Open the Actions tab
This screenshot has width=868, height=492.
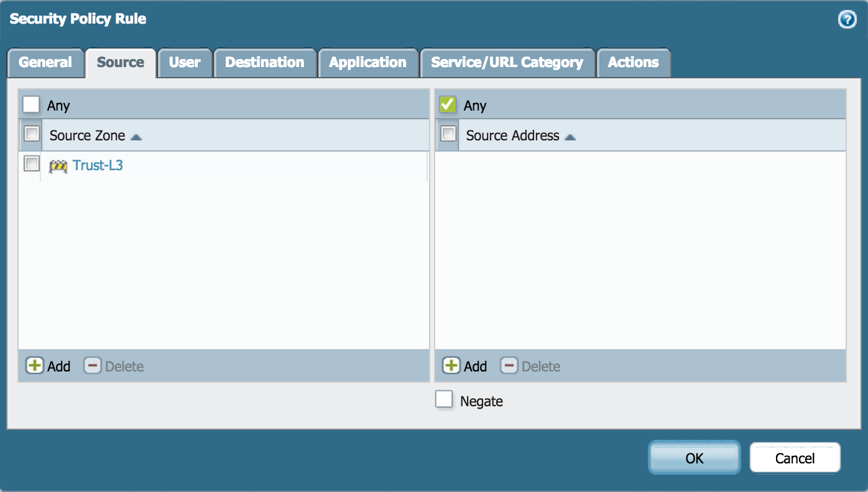pos(634,62)
